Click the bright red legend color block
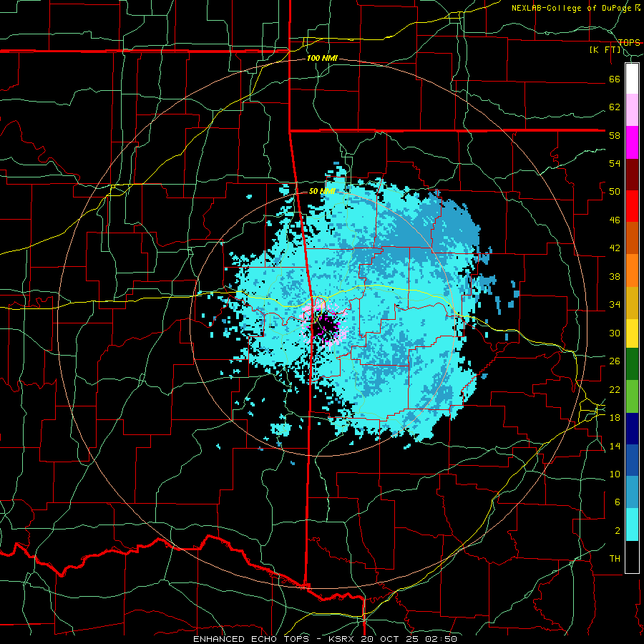 click(632, 206)
